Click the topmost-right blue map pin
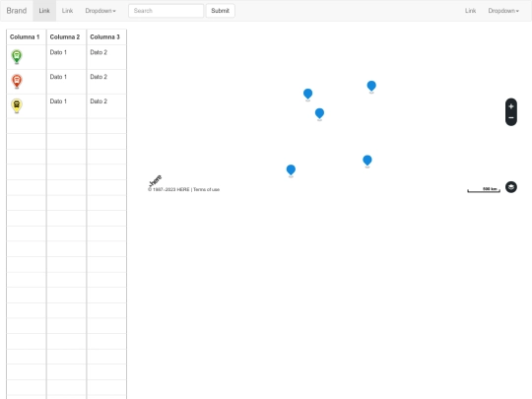 click(371, 87)
